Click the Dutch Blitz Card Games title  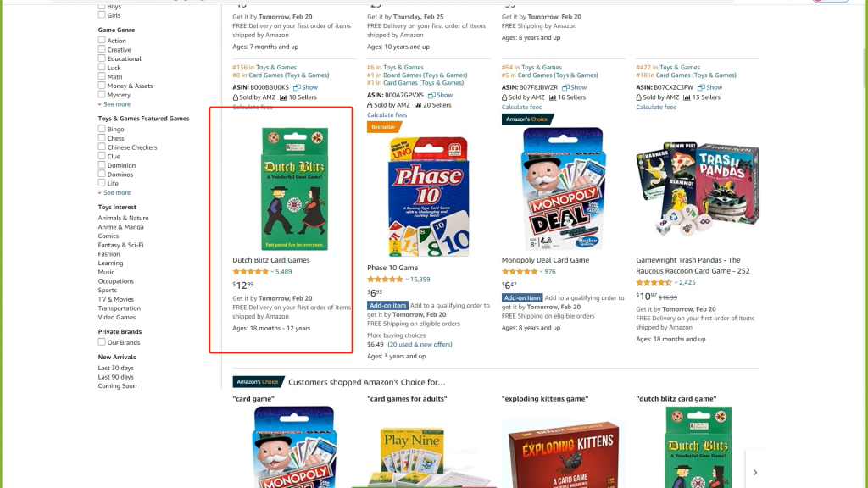271,260
